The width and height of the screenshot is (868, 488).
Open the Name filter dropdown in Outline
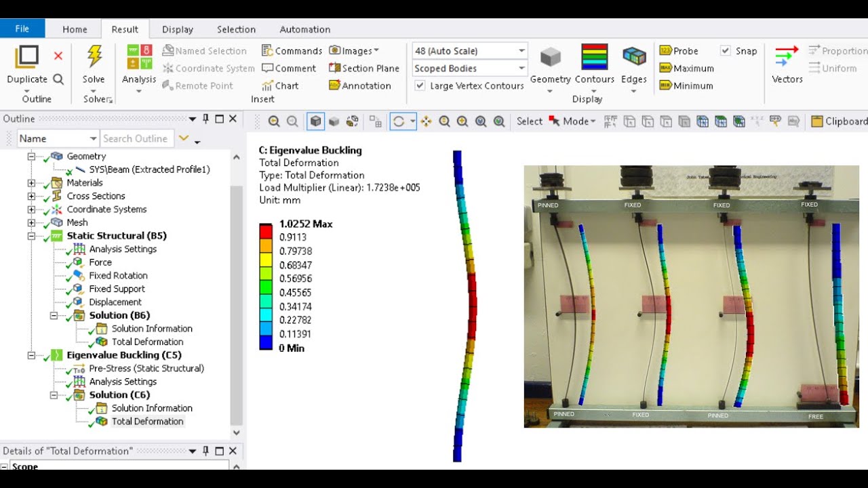[x=58, y=138]
